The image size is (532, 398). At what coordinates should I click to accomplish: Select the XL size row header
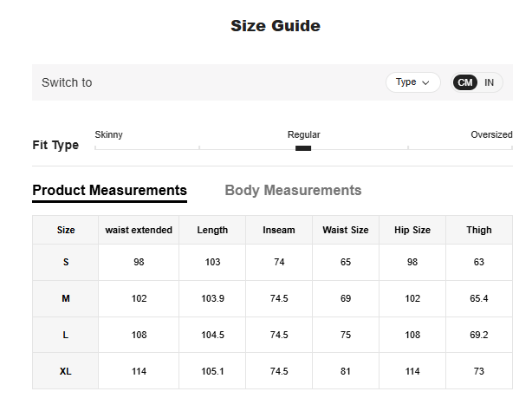pos(66,371)
